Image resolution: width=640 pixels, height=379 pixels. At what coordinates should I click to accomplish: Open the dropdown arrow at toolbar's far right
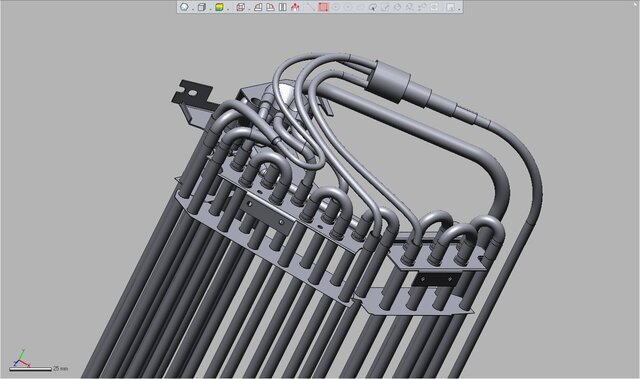point(459,9)
